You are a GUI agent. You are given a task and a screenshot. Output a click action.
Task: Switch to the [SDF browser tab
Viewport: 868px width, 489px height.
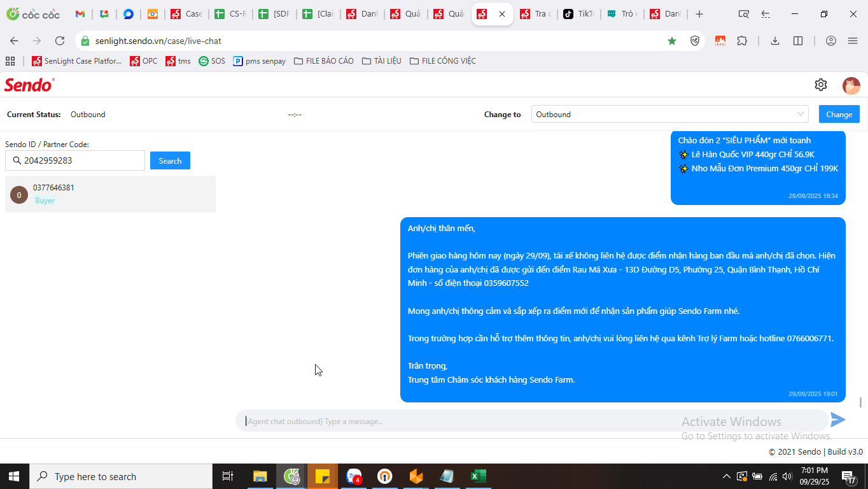[274, 14]
